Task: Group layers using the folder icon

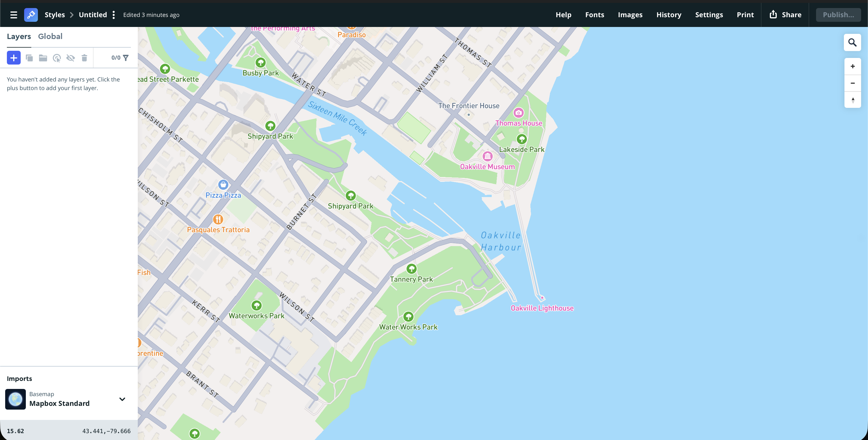Action: pyautogui.click(x=43, y=58)
